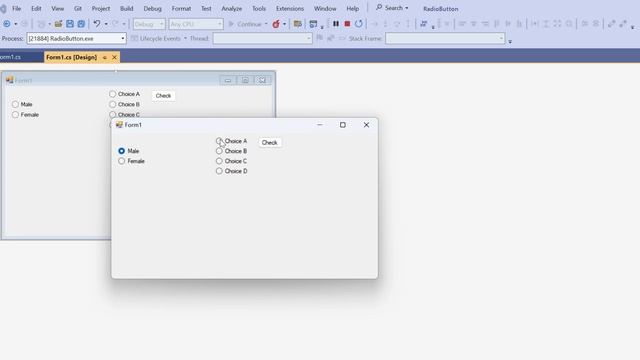Undo the last action via the toolbar icon
Image resolution: width=640 pixels, height=360 pixels.
pyautogui.click(x=97, y=24)
